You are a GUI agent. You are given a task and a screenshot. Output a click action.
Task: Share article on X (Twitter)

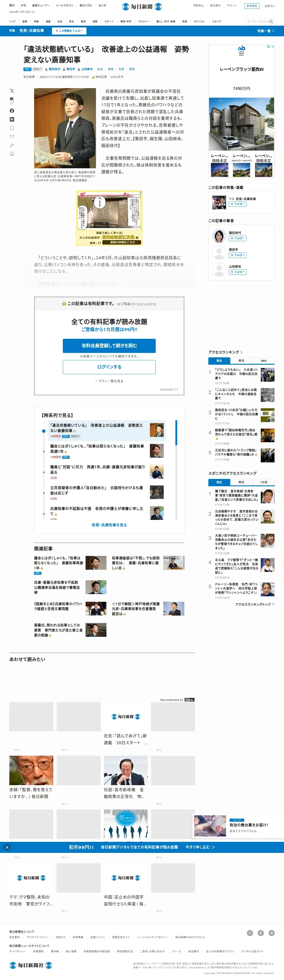pyautogui.click(x=12, y=91)
